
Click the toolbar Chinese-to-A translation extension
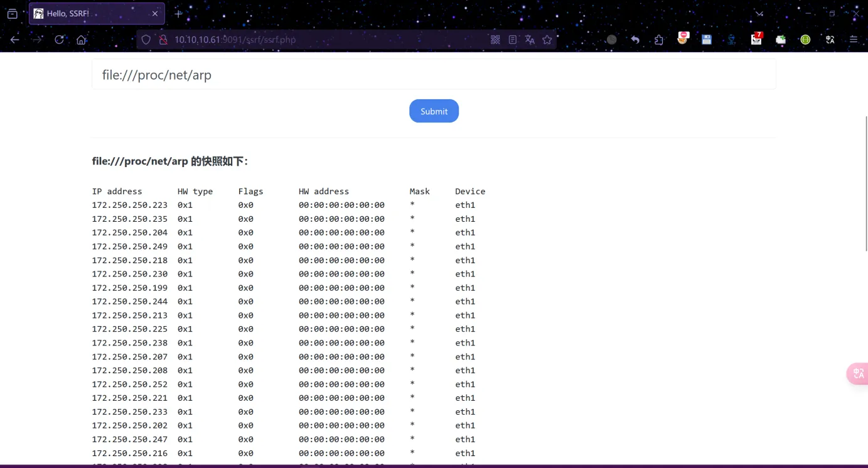(830, 40)
